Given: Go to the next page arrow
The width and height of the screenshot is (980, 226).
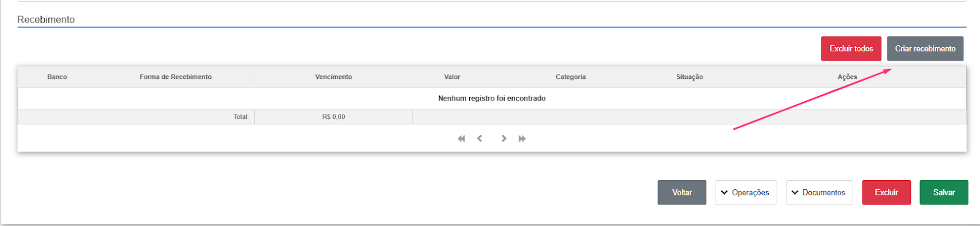Looking at the screenshot, I should coord(503,139).
